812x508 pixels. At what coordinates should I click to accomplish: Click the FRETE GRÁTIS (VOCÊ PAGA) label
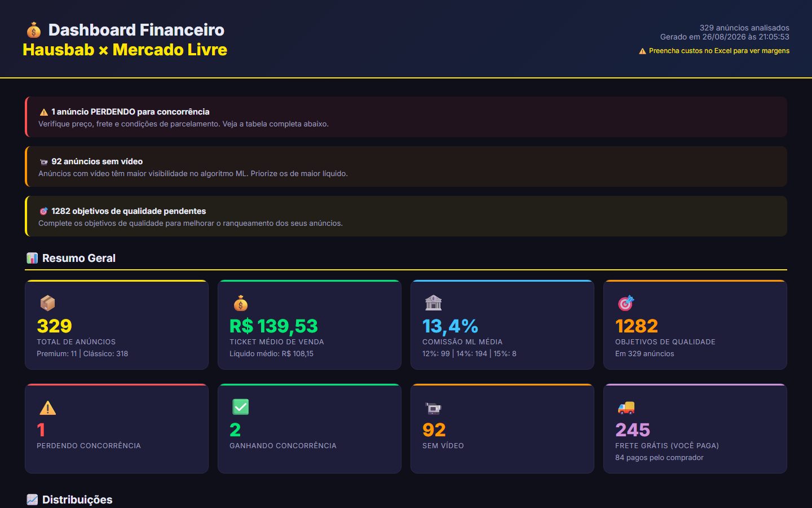point(667,446)
